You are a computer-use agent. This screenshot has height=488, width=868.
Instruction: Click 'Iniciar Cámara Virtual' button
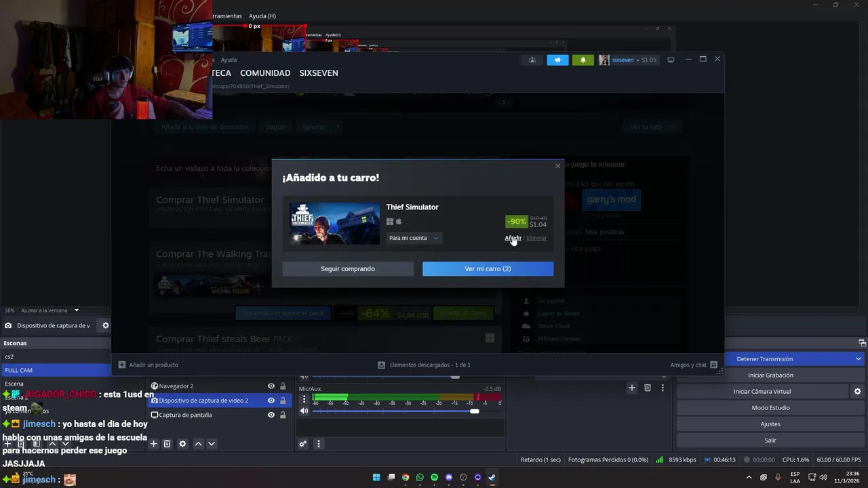[762, 392]
